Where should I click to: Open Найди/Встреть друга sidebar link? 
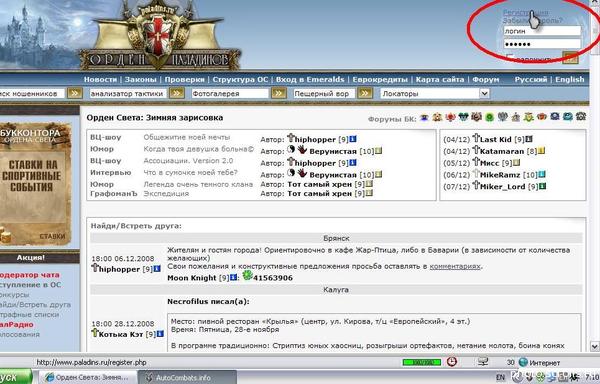pyautogui.click(x=36, y=305)
